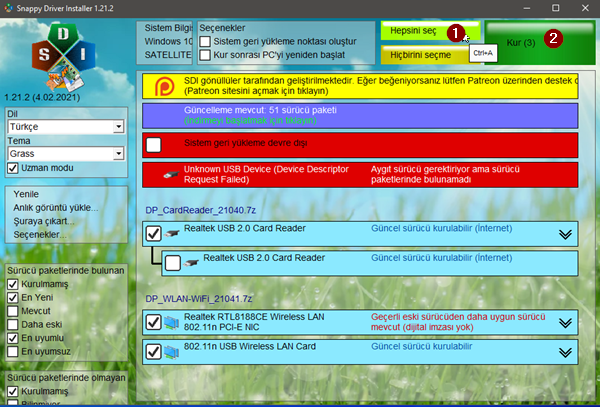
Task: Click the Patreon logo icon
Action: pyautogui.click(x=165, y=86)
